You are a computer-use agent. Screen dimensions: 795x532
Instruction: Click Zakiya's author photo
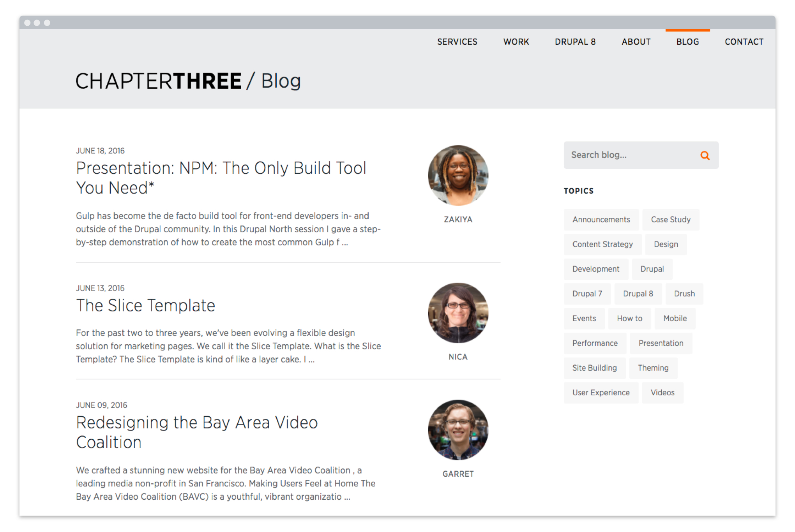(x=458, y=175)
